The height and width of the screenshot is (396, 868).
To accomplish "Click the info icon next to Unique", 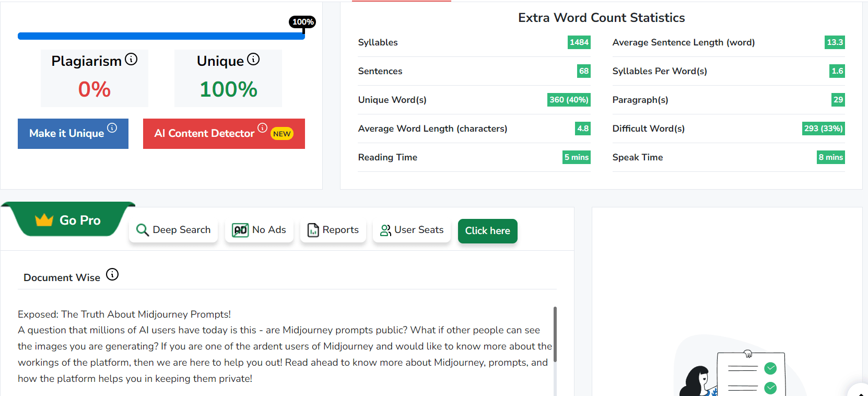I will [253, 60].
